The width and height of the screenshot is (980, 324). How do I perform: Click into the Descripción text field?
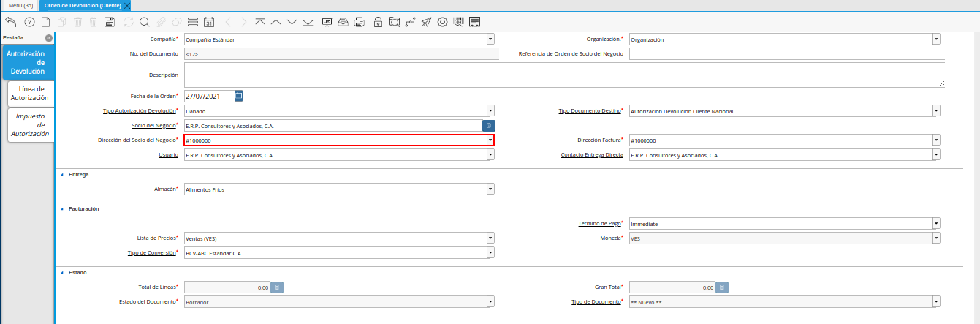click(563, 75)
